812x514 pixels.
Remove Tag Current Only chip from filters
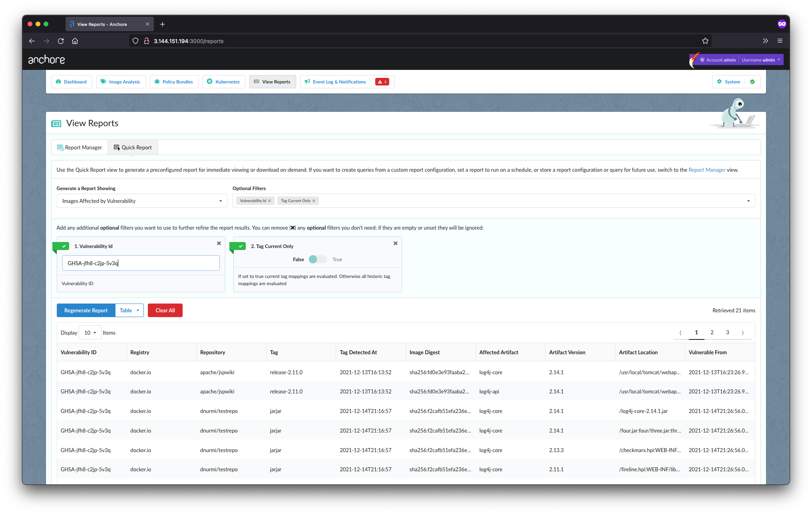(314, 201)
